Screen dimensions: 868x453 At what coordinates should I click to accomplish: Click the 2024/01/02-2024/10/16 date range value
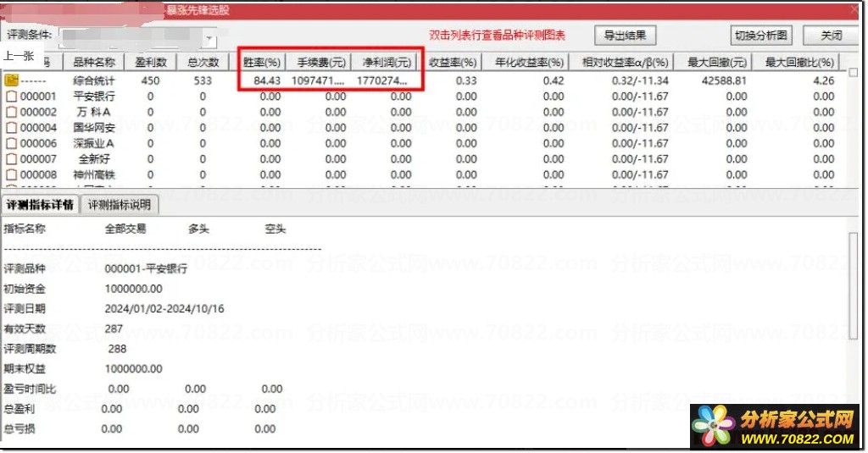coord(164,309)
